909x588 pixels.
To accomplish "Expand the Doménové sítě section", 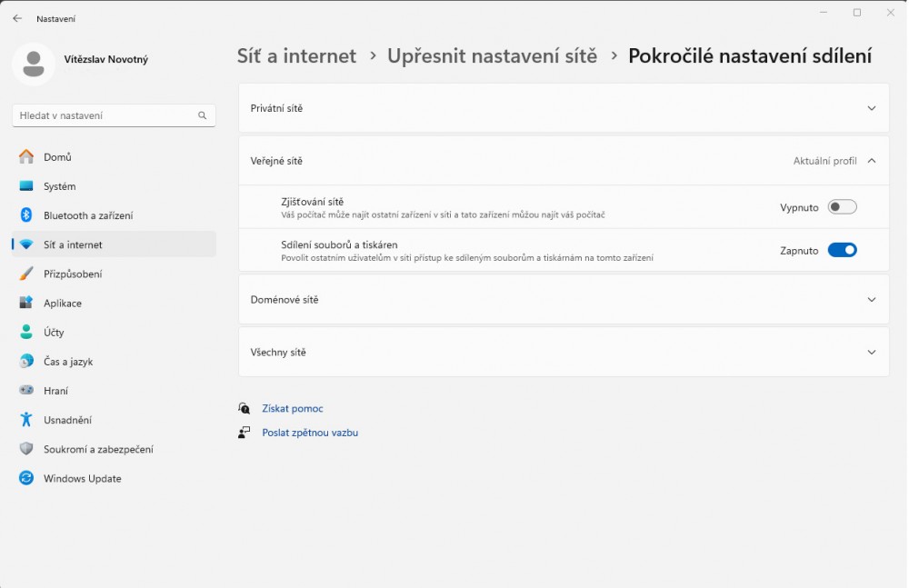I will coord(871,300).
